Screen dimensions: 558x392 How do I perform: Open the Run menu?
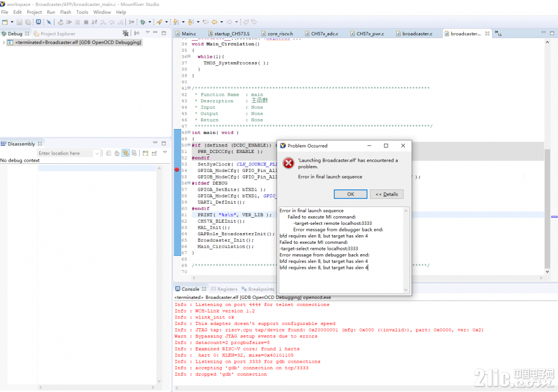51,12
